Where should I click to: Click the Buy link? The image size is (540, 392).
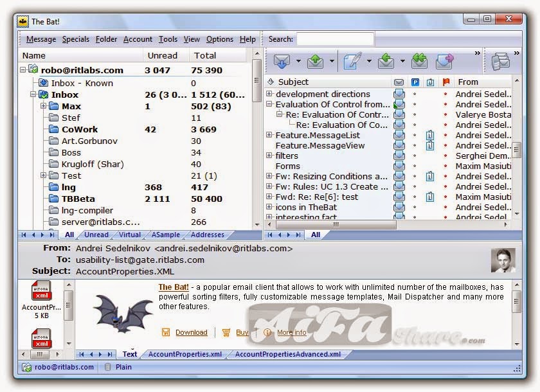pos(242,332)
